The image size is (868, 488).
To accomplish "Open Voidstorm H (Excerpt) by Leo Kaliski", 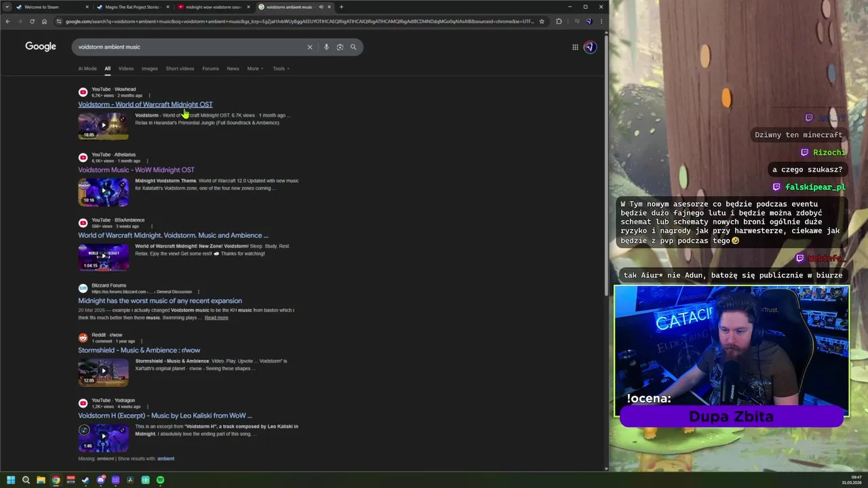I will (x=165, y=415).
